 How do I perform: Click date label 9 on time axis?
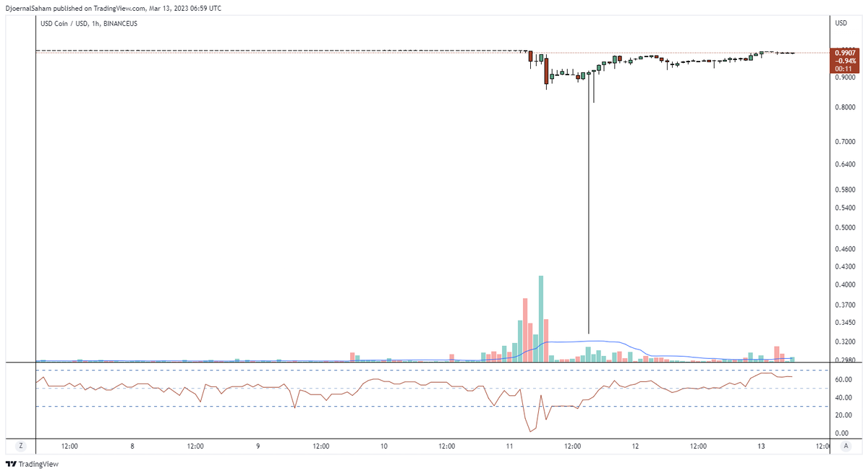point(258,447)
